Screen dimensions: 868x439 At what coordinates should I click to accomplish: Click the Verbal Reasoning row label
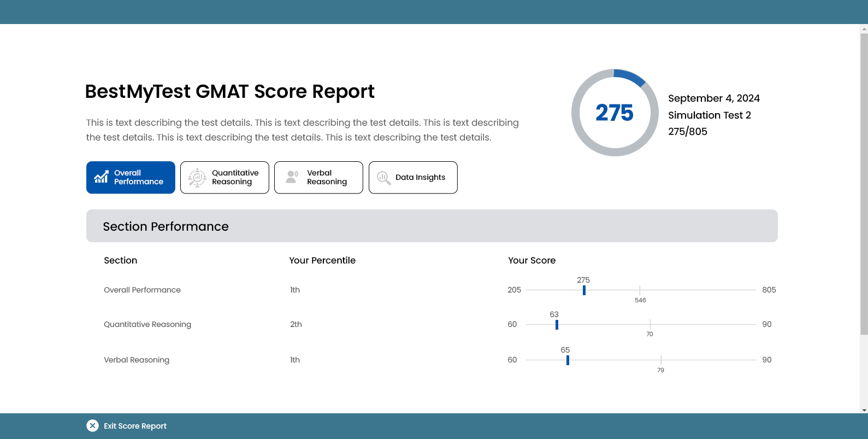[x=137, y=360]
